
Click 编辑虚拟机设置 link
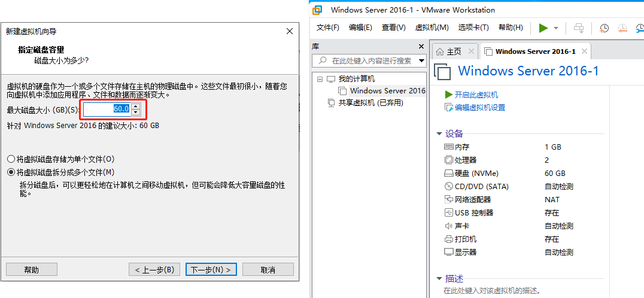click(480, 108)
